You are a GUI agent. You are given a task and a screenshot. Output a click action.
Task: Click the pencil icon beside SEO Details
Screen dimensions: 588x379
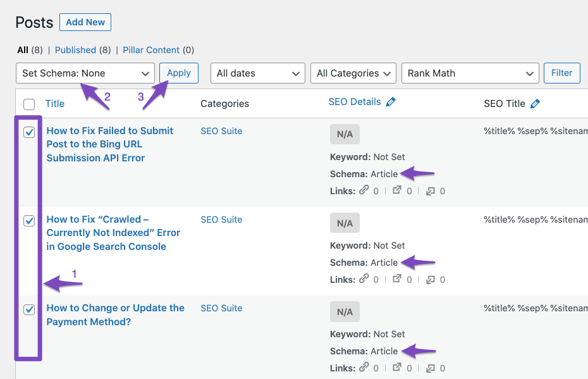coord(391,102)
